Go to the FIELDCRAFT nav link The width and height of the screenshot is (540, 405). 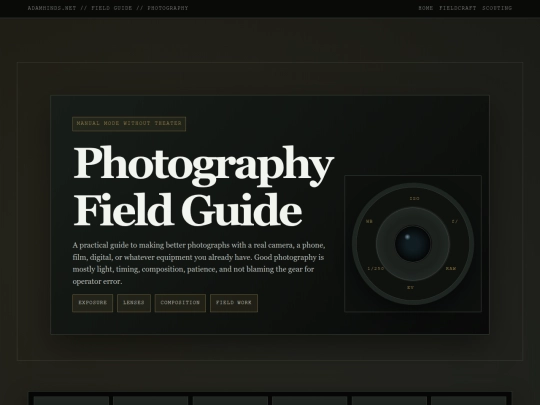tap(458, 8)
